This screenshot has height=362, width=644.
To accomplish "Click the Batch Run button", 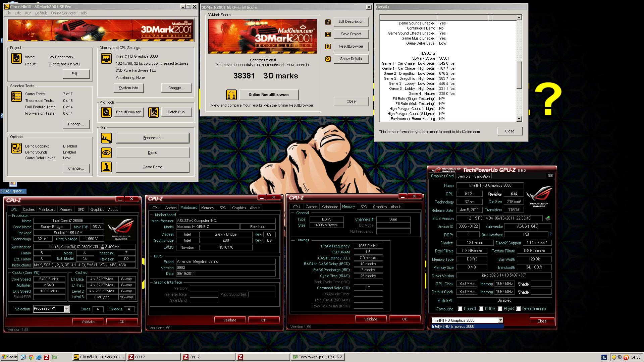I will point(176,112).
